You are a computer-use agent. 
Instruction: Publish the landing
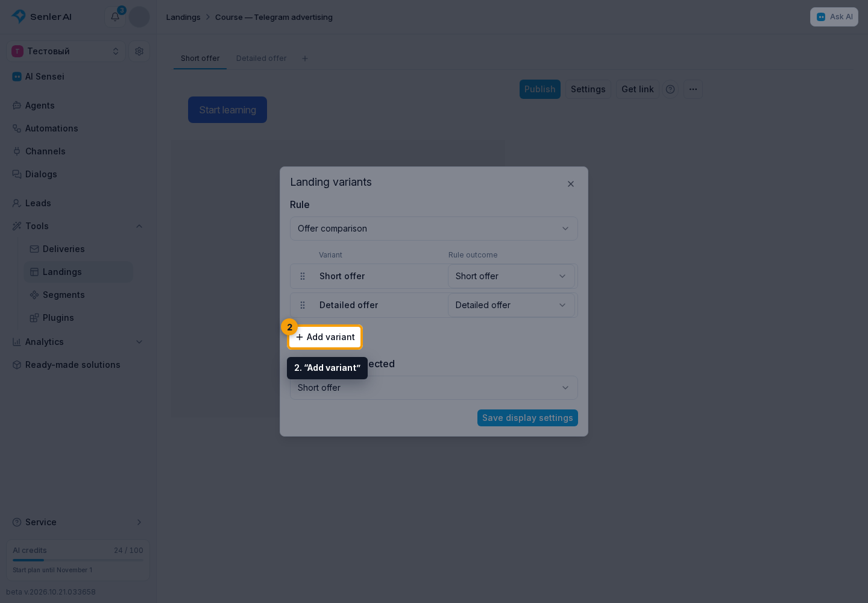(540, 89)
